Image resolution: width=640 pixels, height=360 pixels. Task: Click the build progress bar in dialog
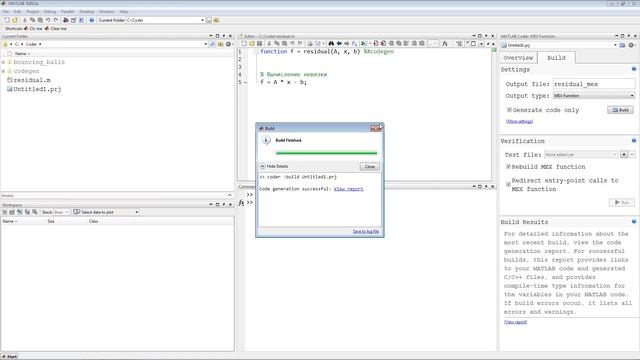point(326,153)
